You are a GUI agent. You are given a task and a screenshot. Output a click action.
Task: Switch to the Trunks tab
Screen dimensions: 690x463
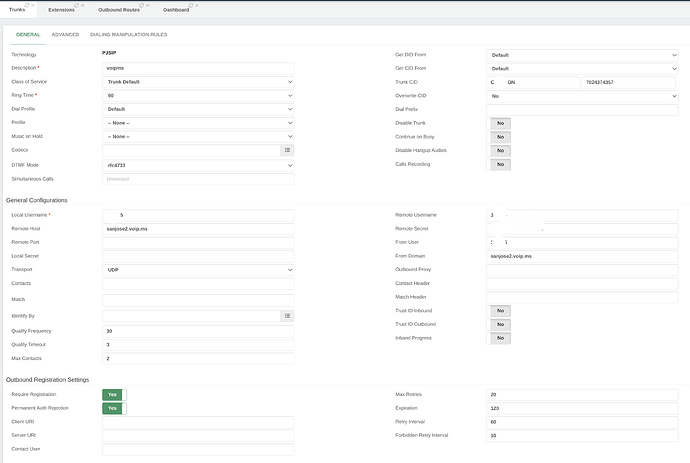point(17,10)
